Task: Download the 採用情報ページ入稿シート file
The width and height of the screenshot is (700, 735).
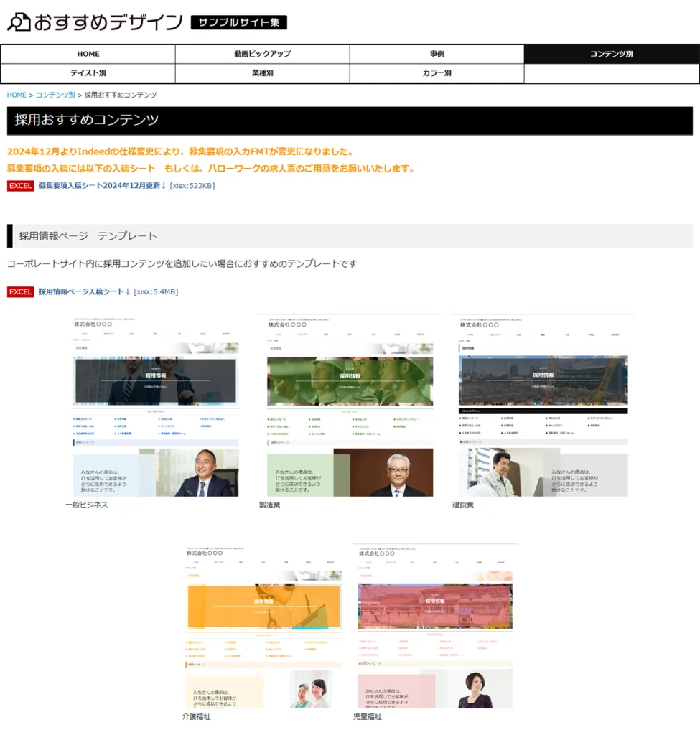Action: coord(84,292)
